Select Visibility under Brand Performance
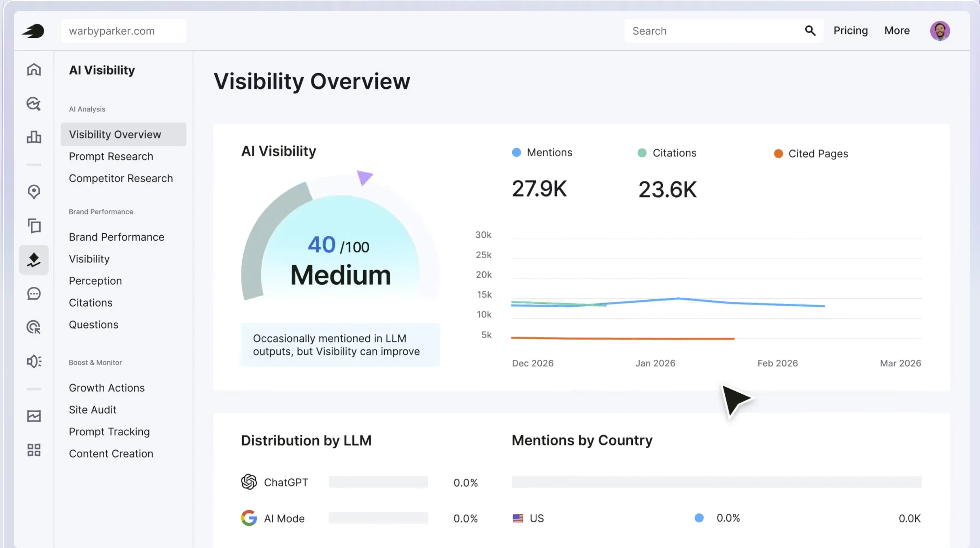This screenshot has width=980, height=548. coord(90,259)
